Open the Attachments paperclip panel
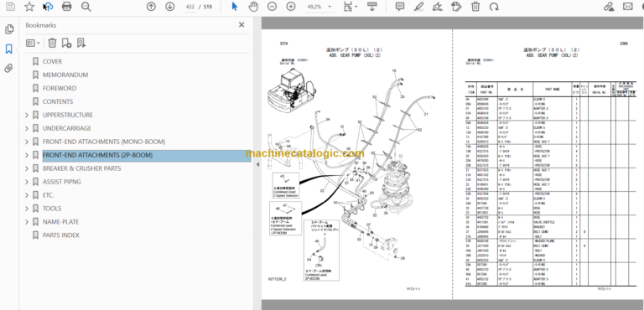 tap(9, 68)
